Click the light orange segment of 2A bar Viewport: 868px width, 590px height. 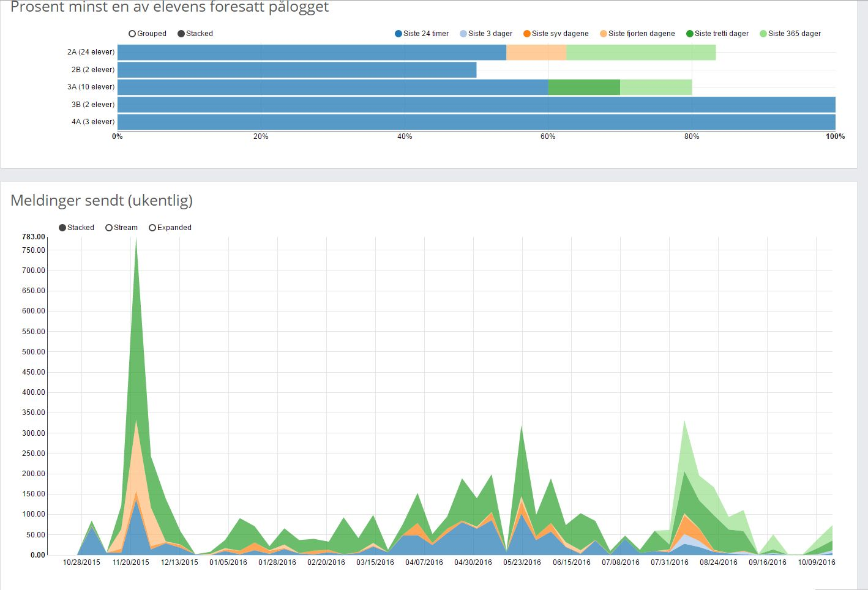[x=536, y=52]
